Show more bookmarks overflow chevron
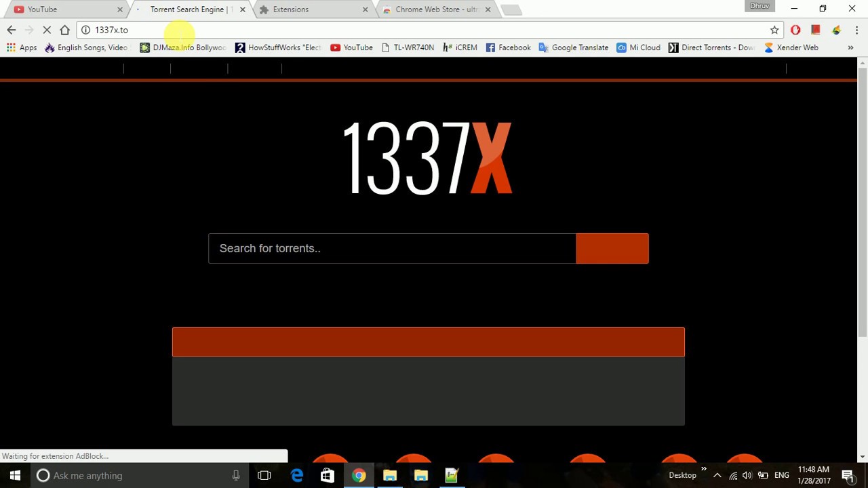This screenshot has height=488, width=868. click(x=850, y=47)
